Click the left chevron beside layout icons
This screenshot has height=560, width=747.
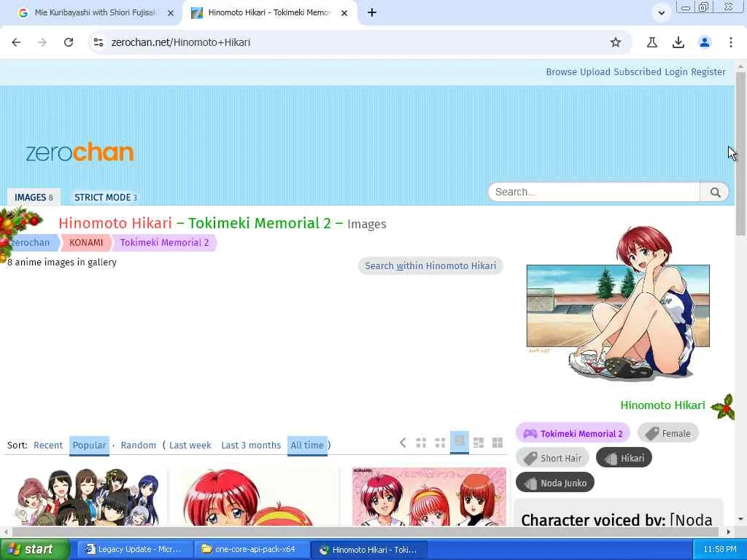[403, 443]
